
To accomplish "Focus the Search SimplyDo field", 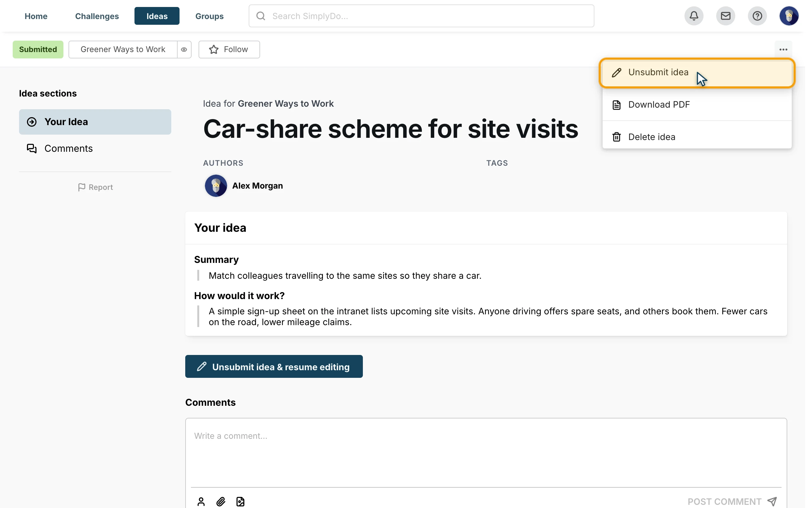I will 421,16.
